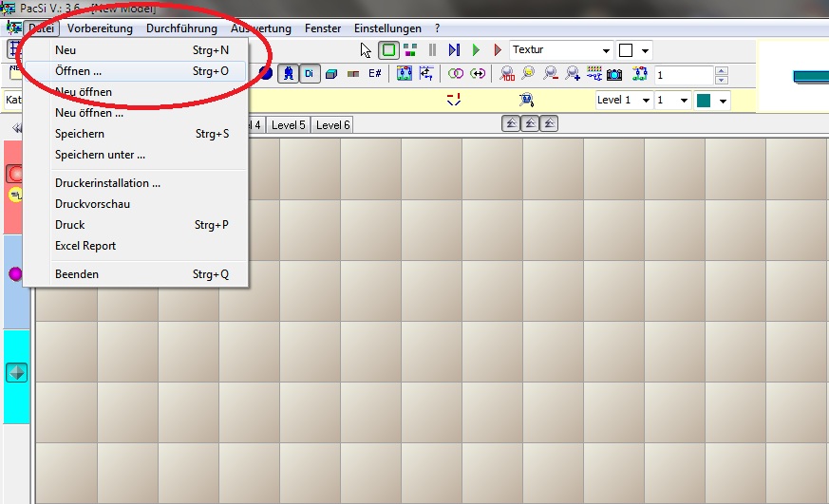Image resolution: width=829 pixels, height=504 pixels.
Task: Click the colored grid flow icon
Action: (594, 73)
